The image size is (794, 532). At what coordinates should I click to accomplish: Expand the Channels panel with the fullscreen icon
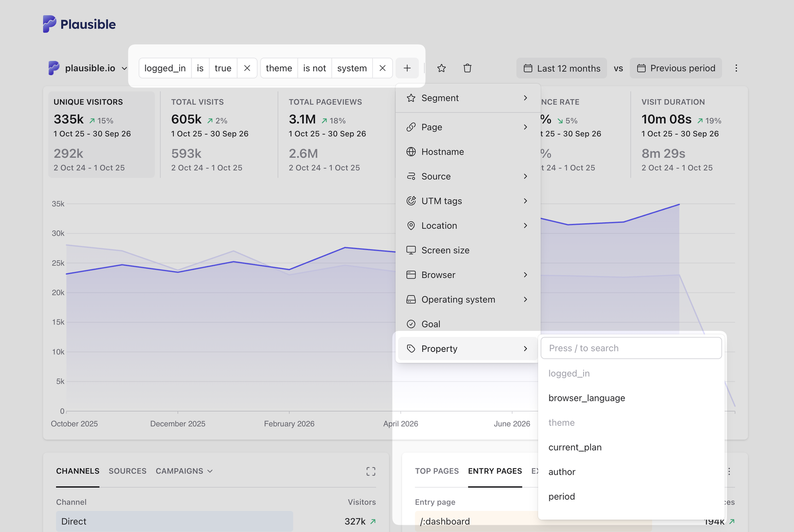pyautogui.click(x=371, y=471)
